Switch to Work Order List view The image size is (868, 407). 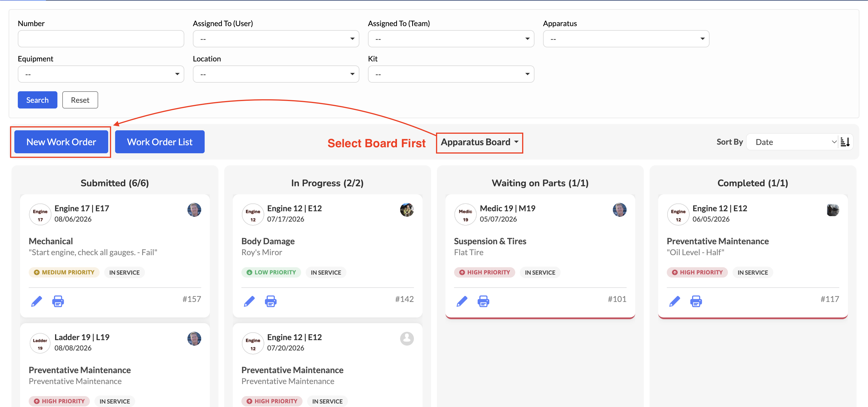(x=160, y=142)
